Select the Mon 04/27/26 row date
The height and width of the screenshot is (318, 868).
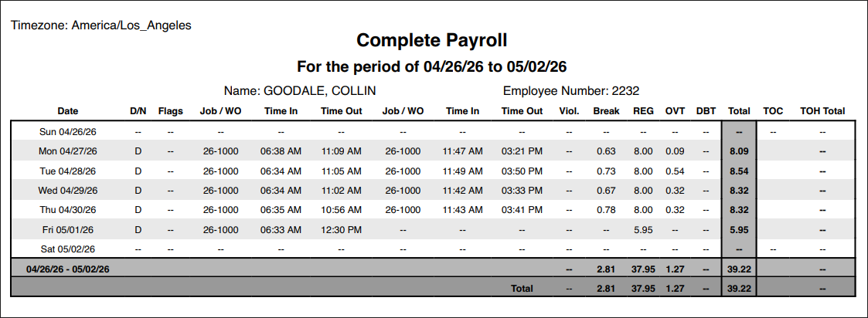[68, 151]
